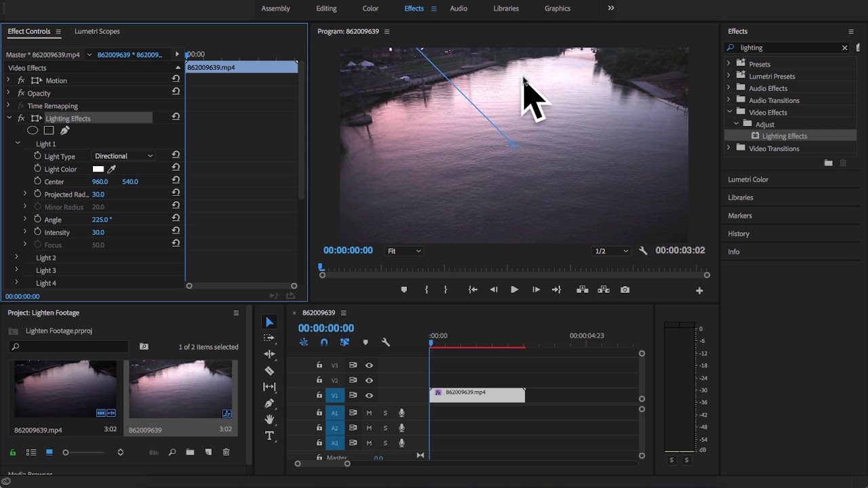Click Mark Out in the Program monitor
This screenshot has height=488, width=868.
coord(446,289)
